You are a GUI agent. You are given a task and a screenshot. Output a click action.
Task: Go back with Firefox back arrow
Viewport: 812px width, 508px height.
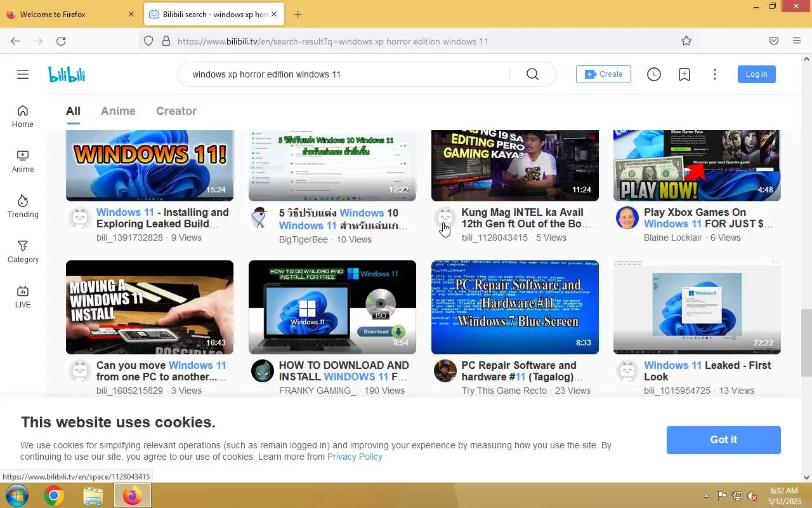point(15,41)
